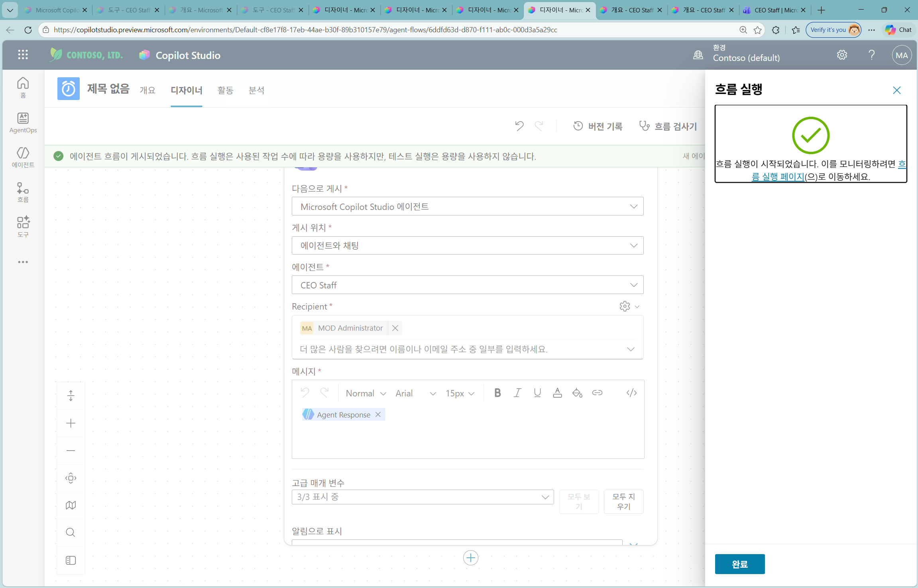Open the Normal paragraph style dropdown
Viewport: 918px width, 588px height.
point(366,393)
